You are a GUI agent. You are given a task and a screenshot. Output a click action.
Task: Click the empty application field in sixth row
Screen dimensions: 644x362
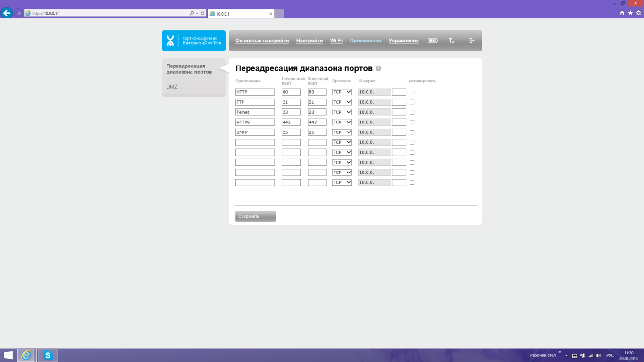[255, 142]
